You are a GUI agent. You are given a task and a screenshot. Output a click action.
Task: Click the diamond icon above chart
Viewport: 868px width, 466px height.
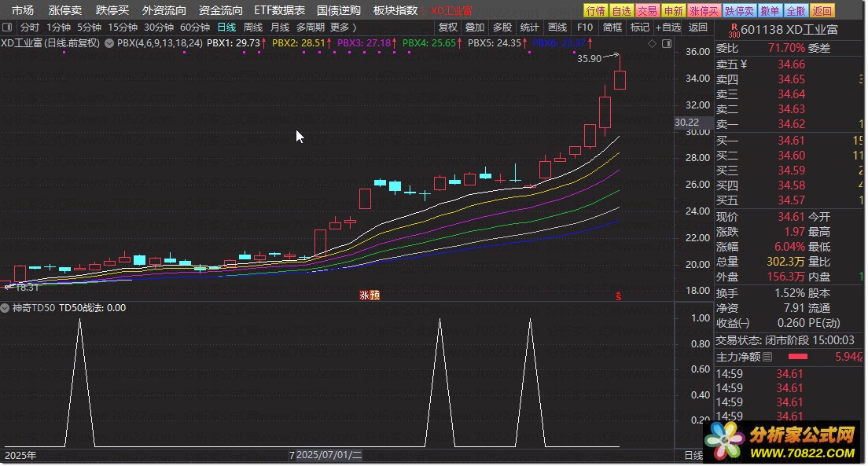652,43
